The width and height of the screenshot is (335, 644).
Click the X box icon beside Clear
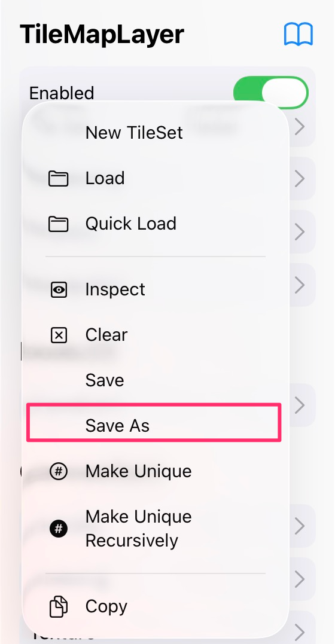point(59,335)
